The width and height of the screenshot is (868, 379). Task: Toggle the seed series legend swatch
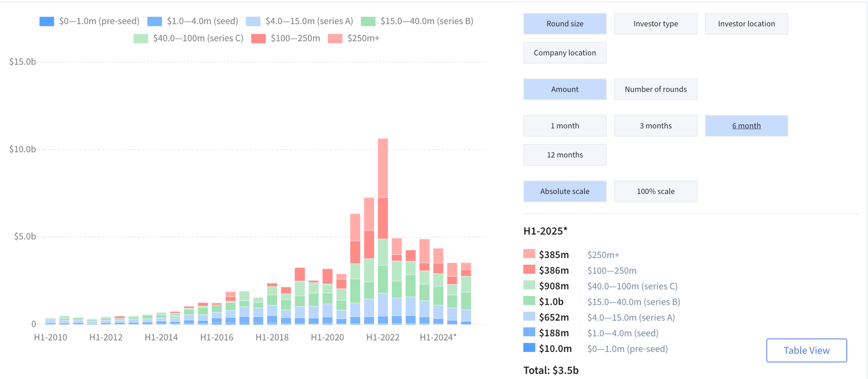155,21
